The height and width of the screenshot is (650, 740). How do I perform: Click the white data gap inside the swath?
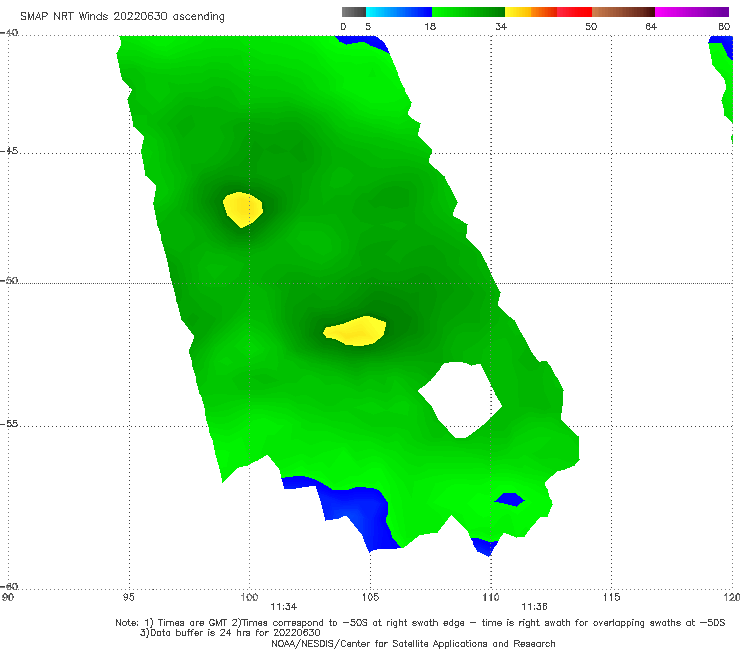(460, 399)
